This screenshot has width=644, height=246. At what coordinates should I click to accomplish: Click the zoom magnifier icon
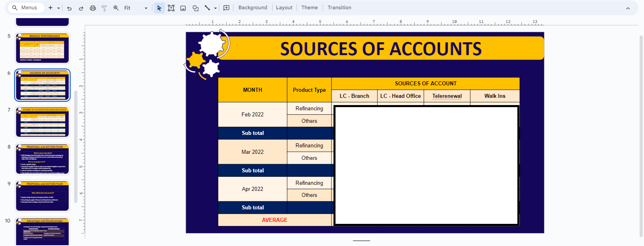(x=116, y=8)
